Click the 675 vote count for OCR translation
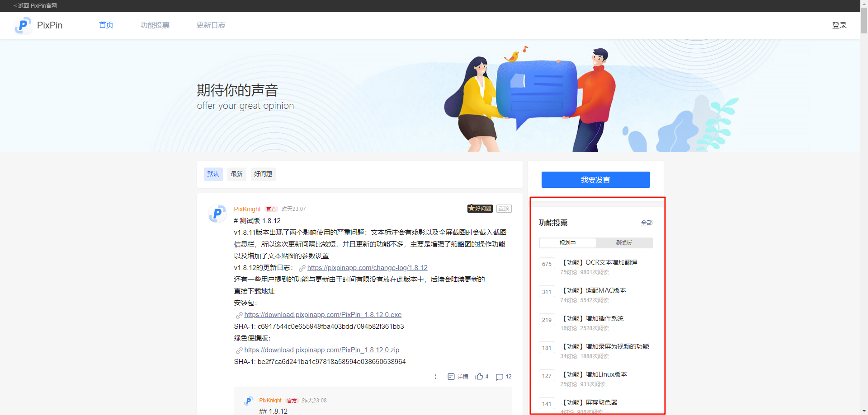The width and height of the screenshot is (868, 415). 547,263
